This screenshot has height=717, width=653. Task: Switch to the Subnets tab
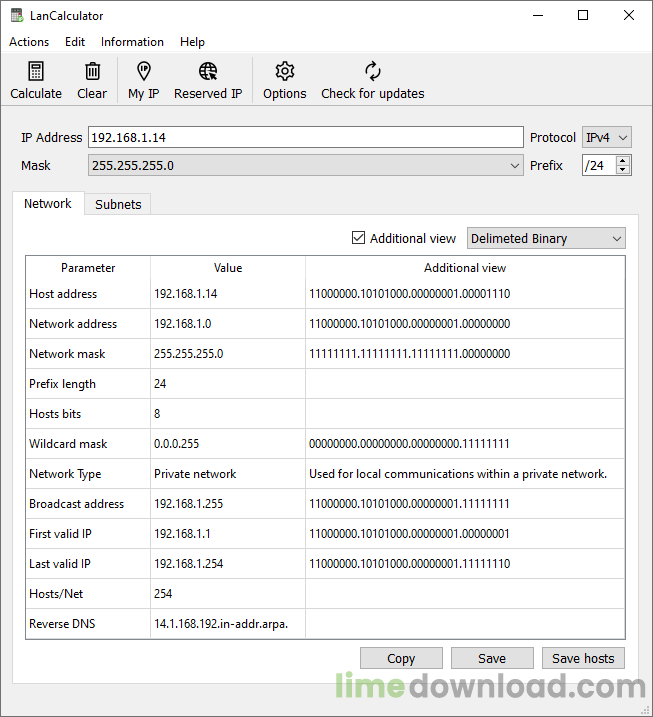click(x=118, y=204)
